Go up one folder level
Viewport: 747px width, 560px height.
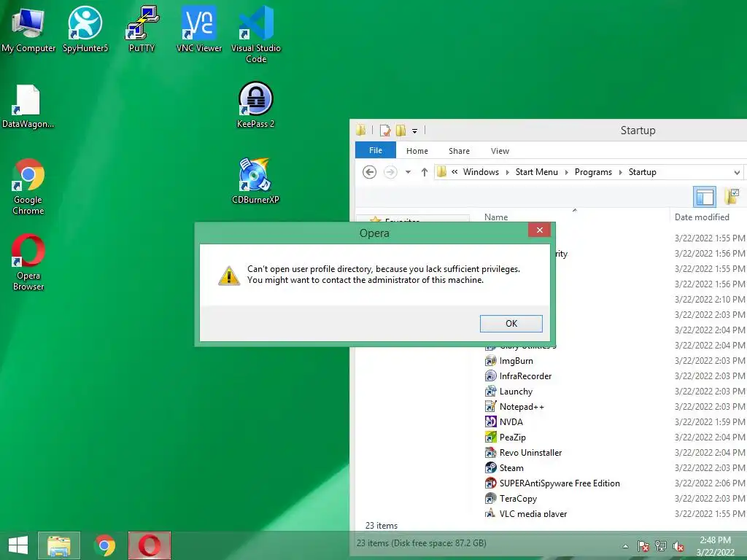[424, 172]
